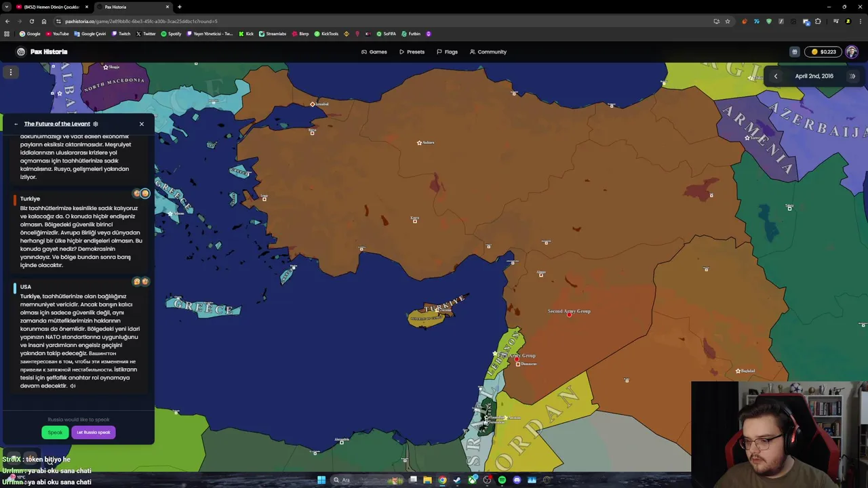Viewport: 868px width, 488px height.
Task: Close The Future of the Levant panel
Action: [x=142, y=124]
